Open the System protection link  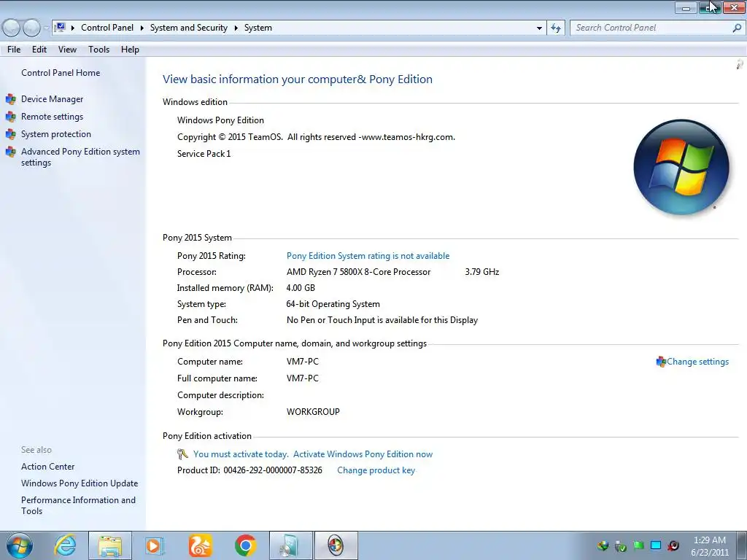pos(55,134)
